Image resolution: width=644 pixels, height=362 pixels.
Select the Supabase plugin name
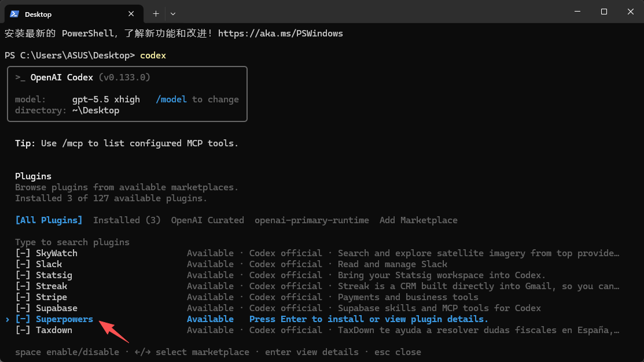tap(57, 308)
